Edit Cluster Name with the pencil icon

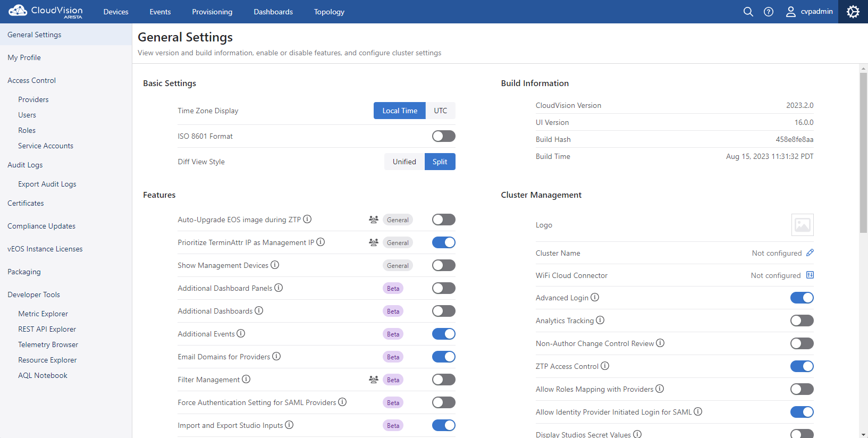coord(810,252)
